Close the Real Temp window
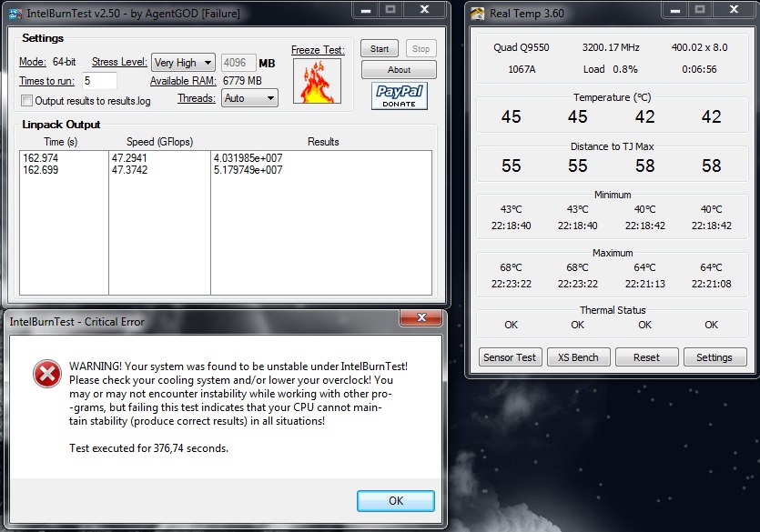Screen dimensions: 760x532 (x=734, y=10)
